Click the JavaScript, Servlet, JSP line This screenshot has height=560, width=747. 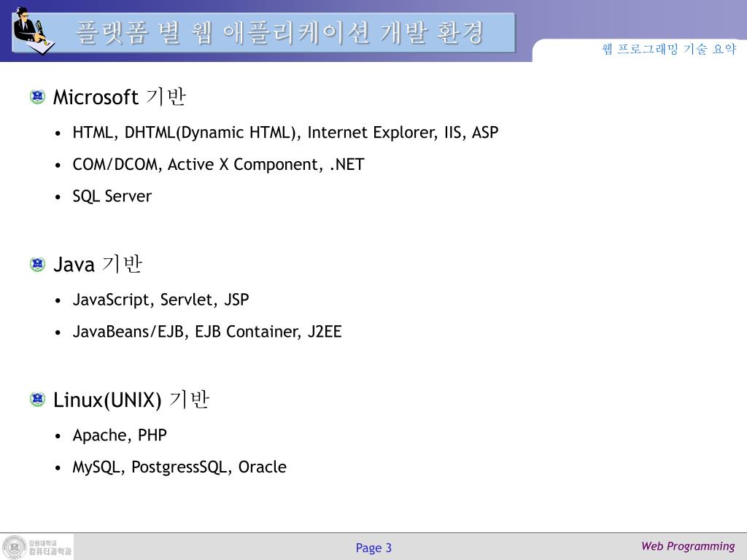pyautogui.click(x=160, y=300)
